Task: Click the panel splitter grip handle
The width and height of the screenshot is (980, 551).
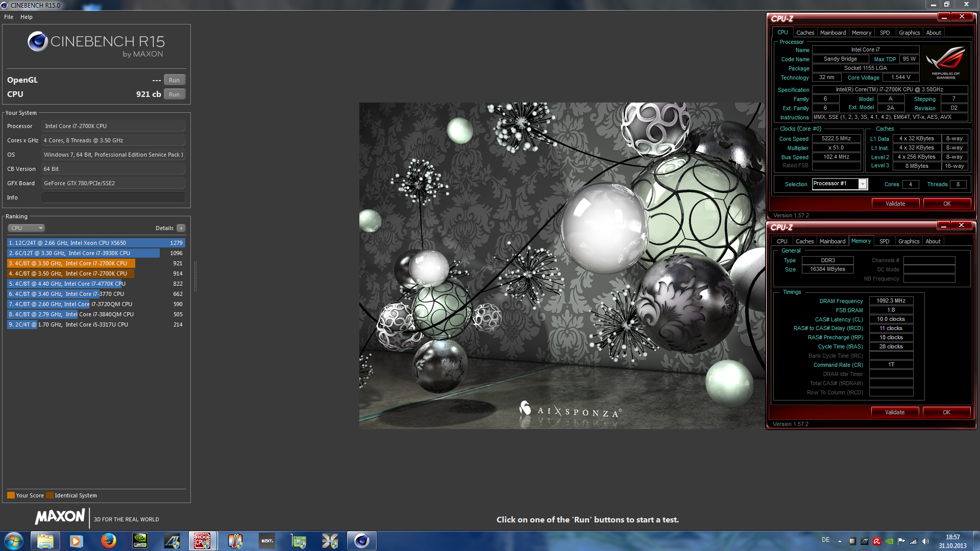Action: click(195, 275)
